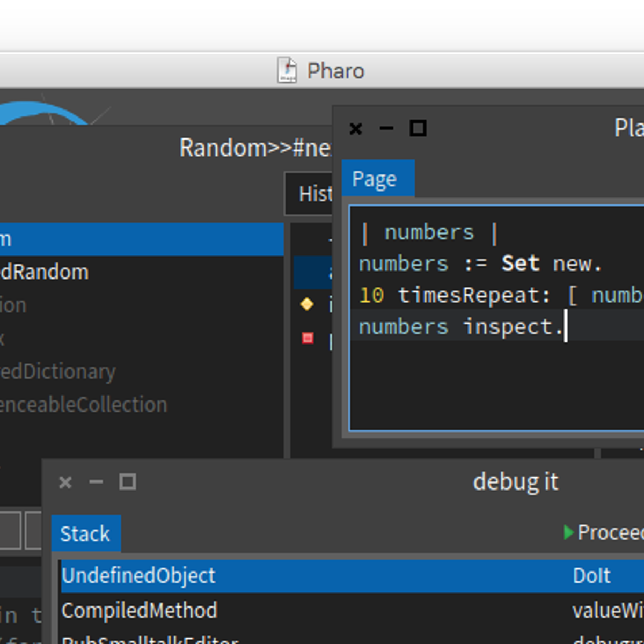Select the edDictionary entry in the class list
The image size is (644, 644).
58,371
